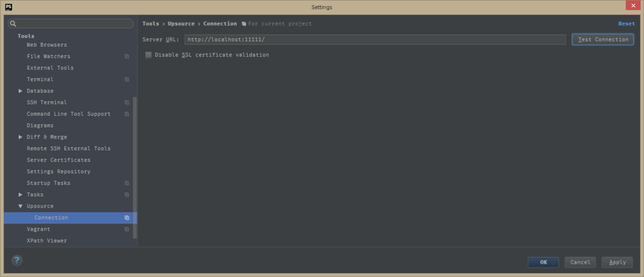
Task: Confirm settings with OK button
Action: (x=543, y=262)
